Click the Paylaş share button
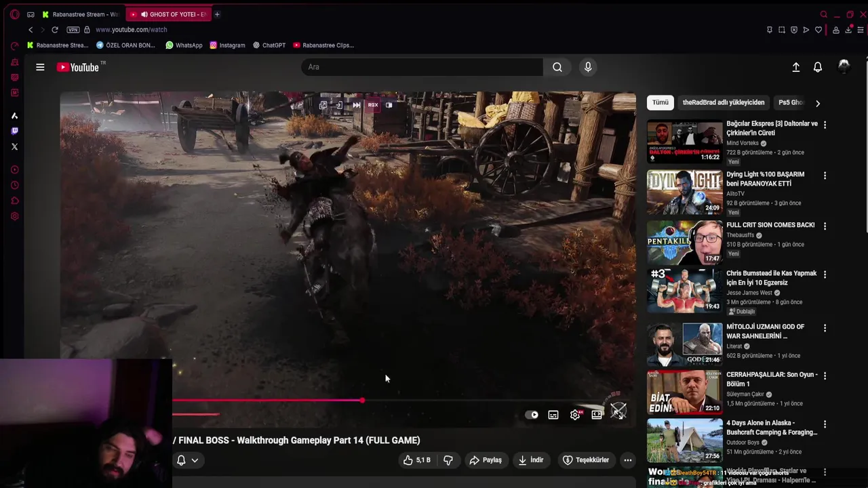Viewport: 868px width, 488px height. tap(486, 460)
